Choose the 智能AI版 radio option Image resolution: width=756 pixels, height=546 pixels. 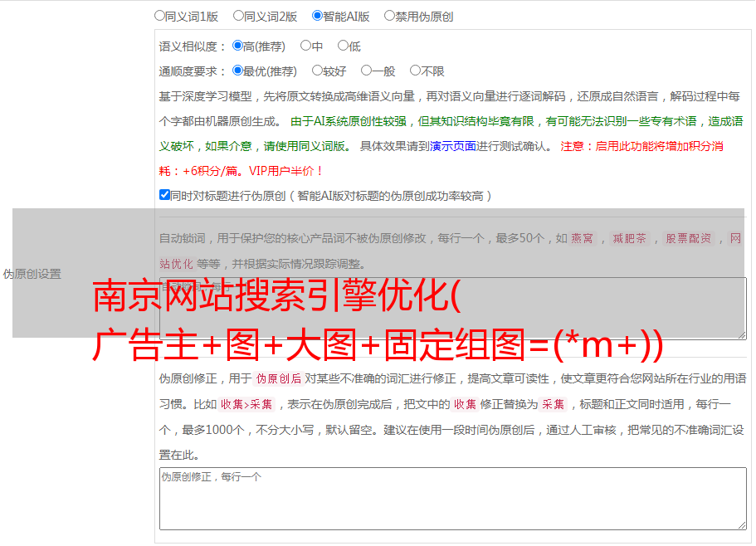coord(317,16)
